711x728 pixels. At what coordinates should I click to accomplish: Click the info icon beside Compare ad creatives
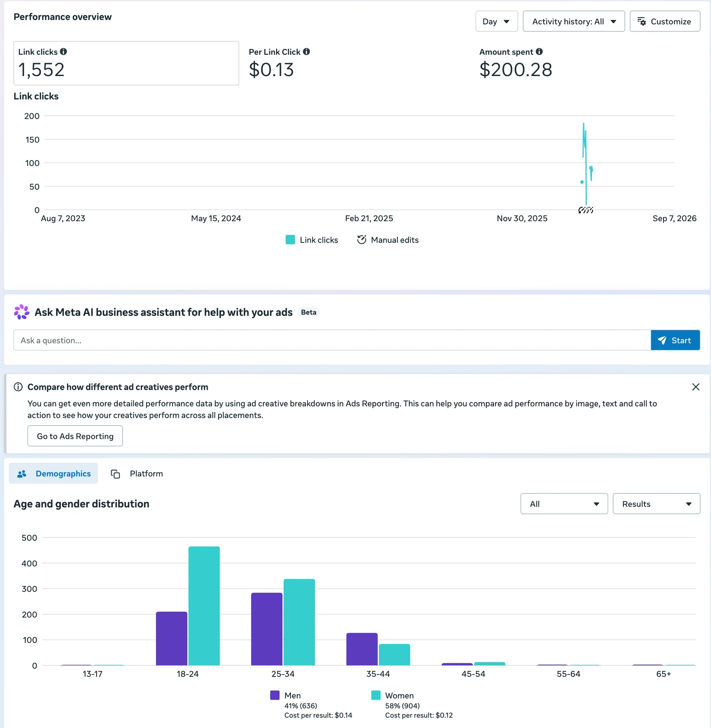click(18, 387)
